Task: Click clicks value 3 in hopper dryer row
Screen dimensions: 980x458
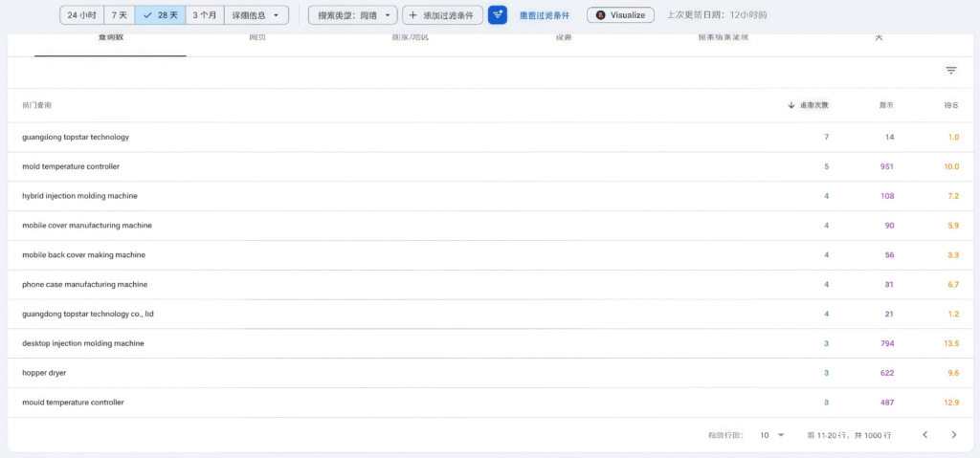Action: coord(826,373)
